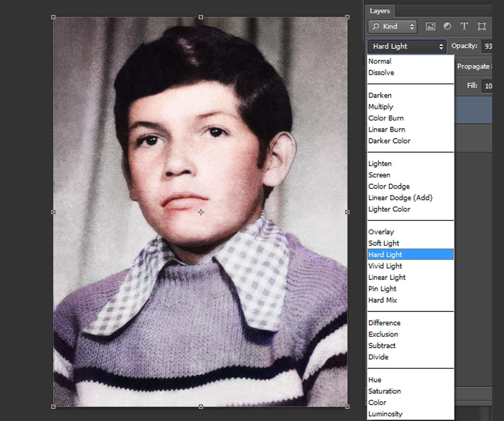
Task: Choose Pin Light blend mode
Action: click(411, 289)
